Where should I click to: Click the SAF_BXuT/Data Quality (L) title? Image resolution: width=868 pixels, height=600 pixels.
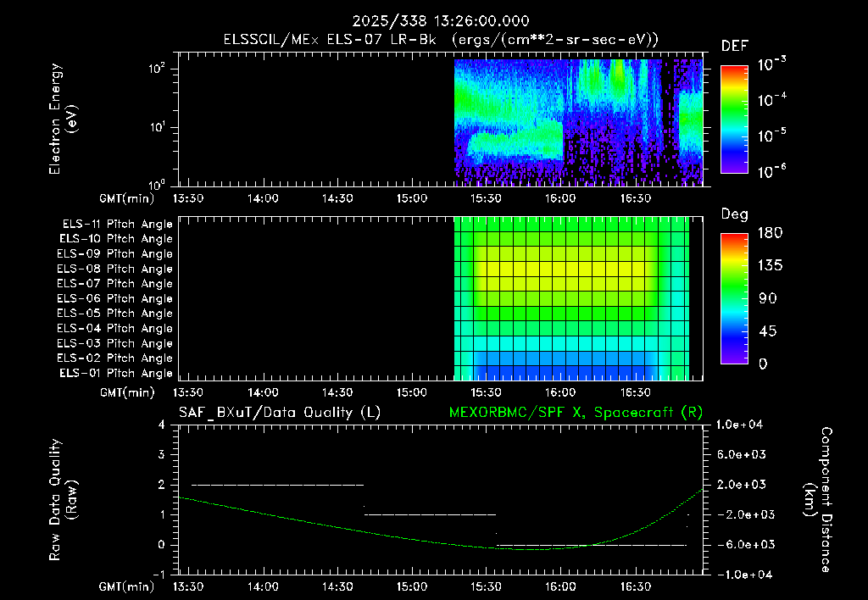tap(280, 413)
